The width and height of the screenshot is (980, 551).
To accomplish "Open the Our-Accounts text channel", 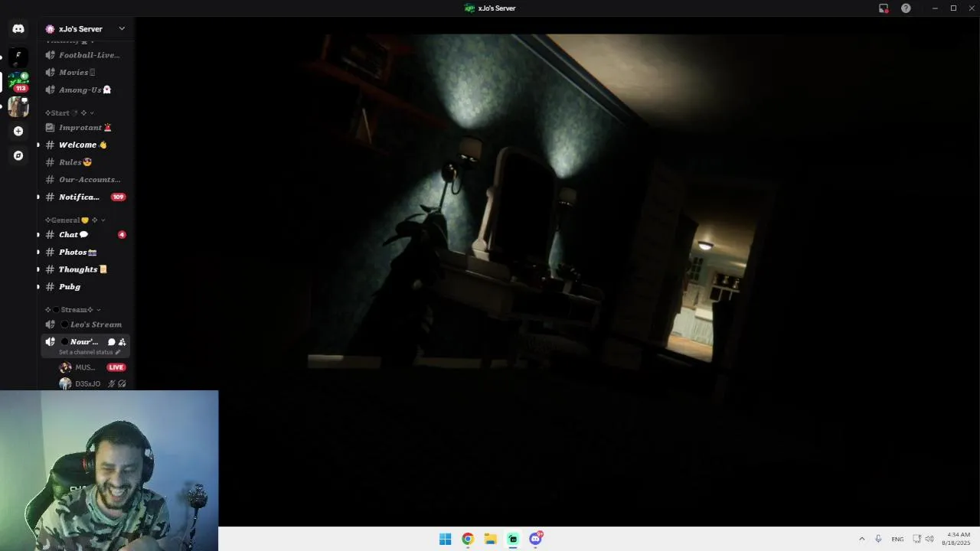I will point(85,180).
